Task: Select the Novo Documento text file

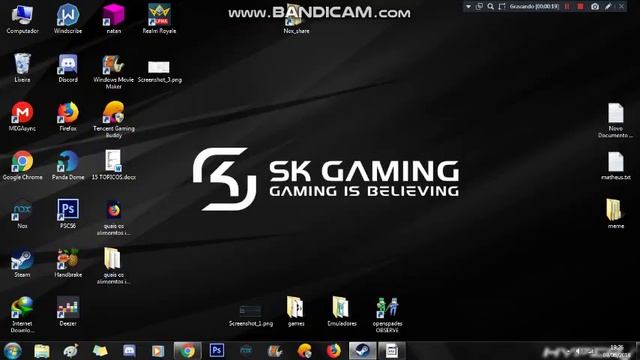Action: [x=616, y=120]
